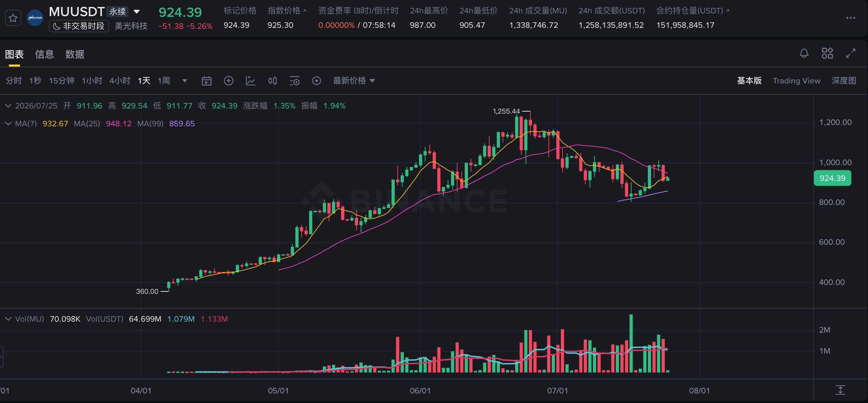Click the 360.00 low price marker
Viewport: 868px width, 403px height.
tap(147, 291)
